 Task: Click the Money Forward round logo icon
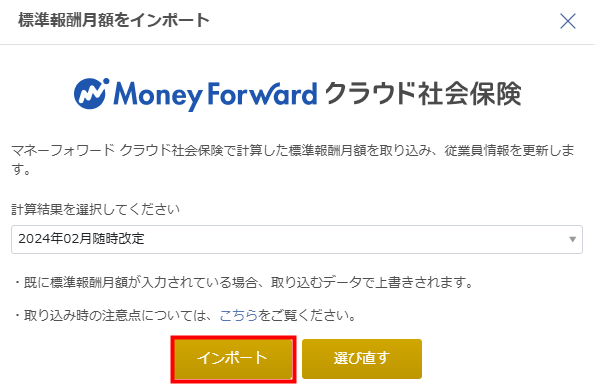coord(91,93)
